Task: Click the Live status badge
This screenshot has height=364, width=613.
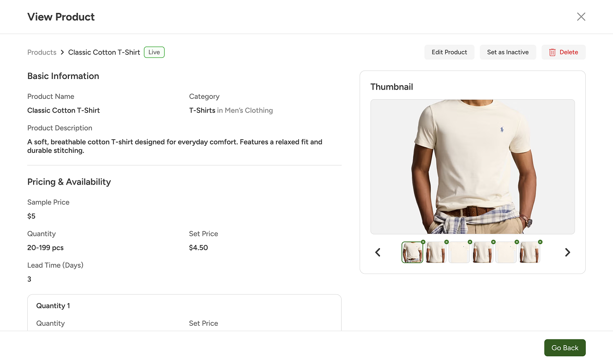Action: 154,52
